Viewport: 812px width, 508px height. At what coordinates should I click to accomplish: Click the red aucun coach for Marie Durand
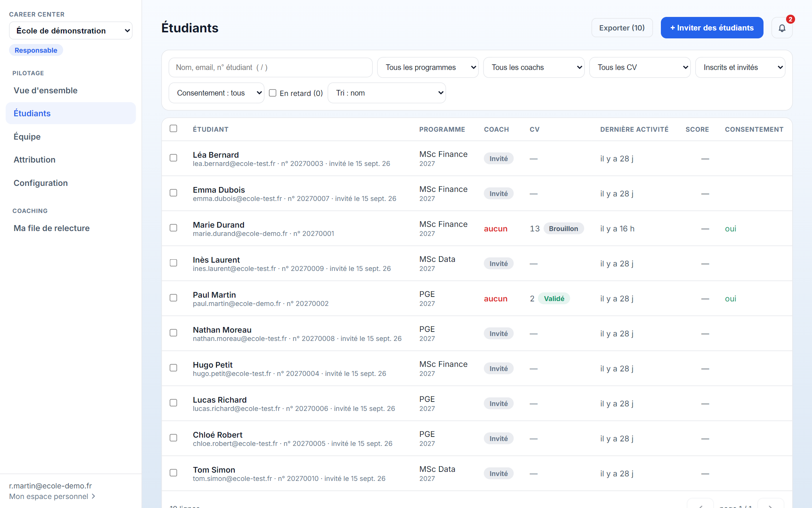tap(495, 228)
